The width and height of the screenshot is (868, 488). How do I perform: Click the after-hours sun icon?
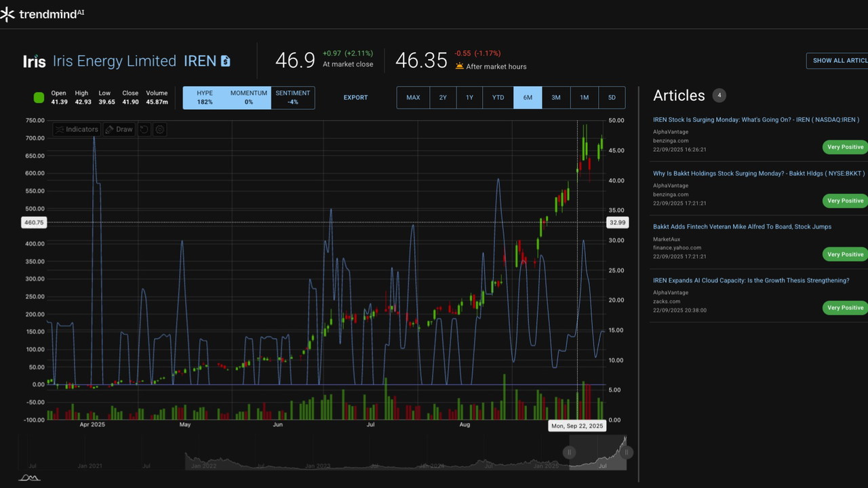(x=459, y=66)
